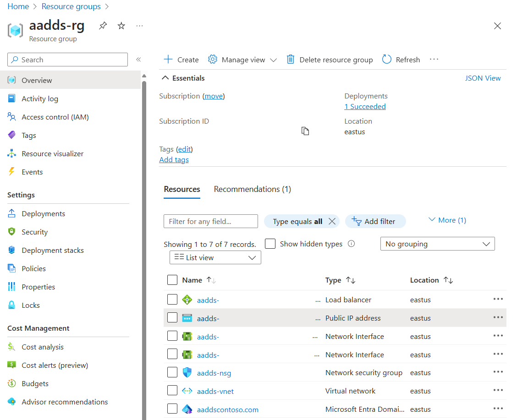
Task: Enable Show hidden types
Action: (270, 244)
